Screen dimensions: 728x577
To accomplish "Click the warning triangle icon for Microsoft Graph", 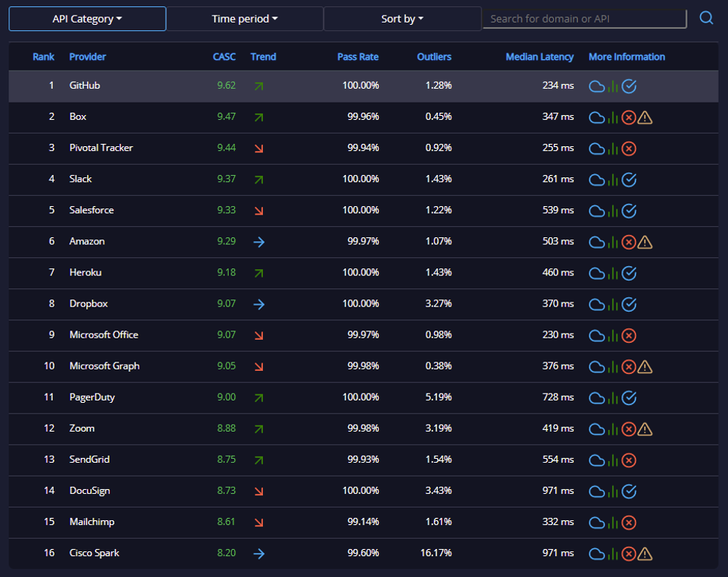I will tap(645, 367).
